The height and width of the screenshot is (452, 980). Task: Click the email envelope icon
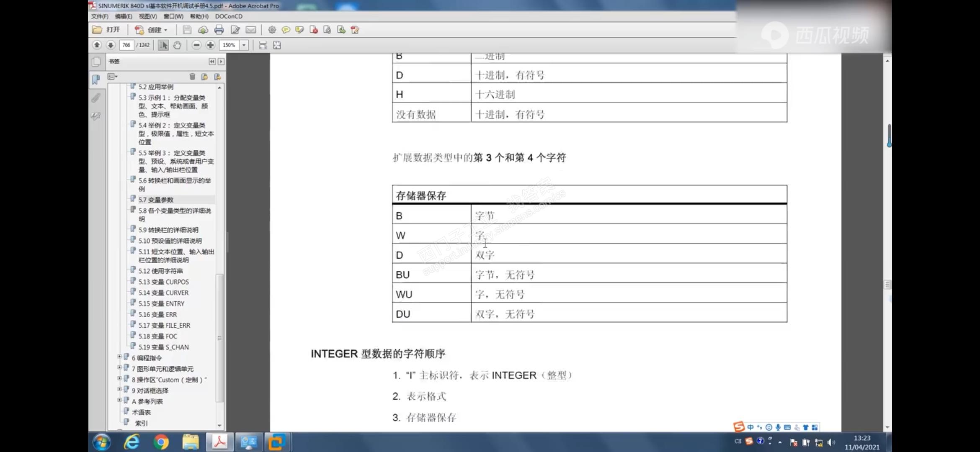(250, 30)
